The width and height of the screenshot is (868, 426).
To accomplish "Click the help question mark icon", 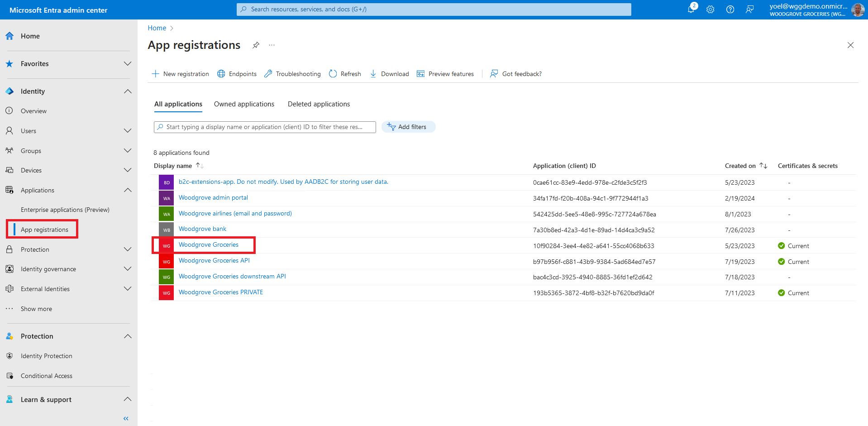I will [730, 10].
